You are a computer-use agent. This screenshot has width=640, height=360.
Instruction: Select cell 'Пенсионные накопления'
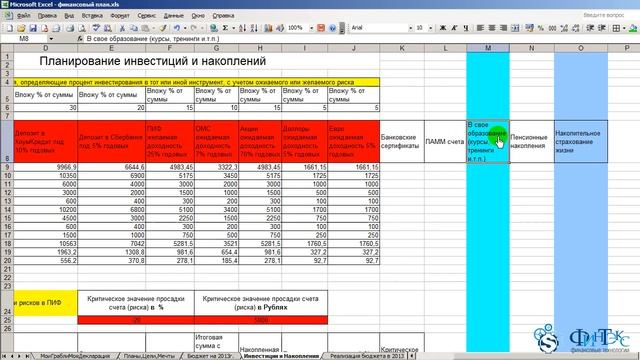(x=532, y=142)
